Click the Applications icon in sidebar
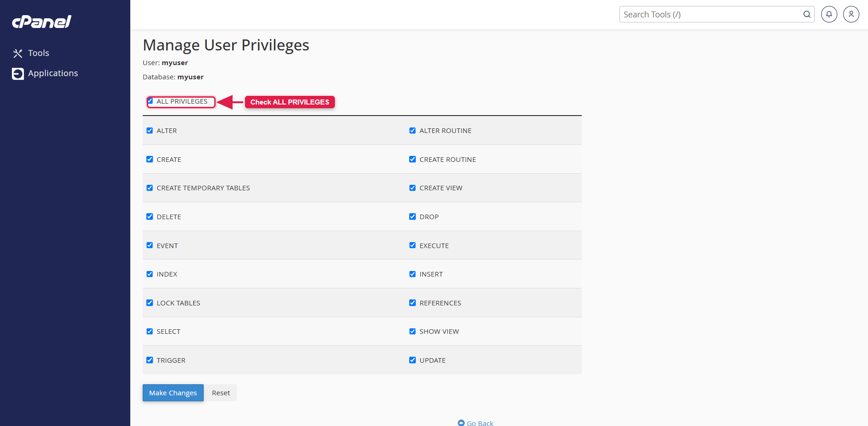 click(18, 74)
